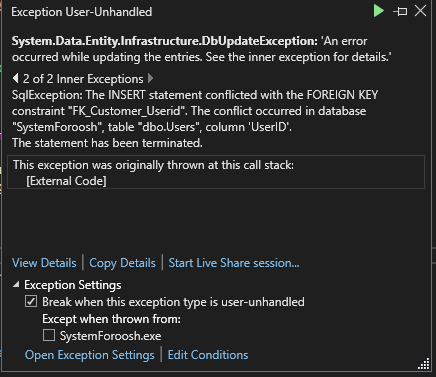Viewport: 436px width, 377px height.
Task: Uncheck Break when this exception type is user-unhandled
Action: (x=31, y=302)
